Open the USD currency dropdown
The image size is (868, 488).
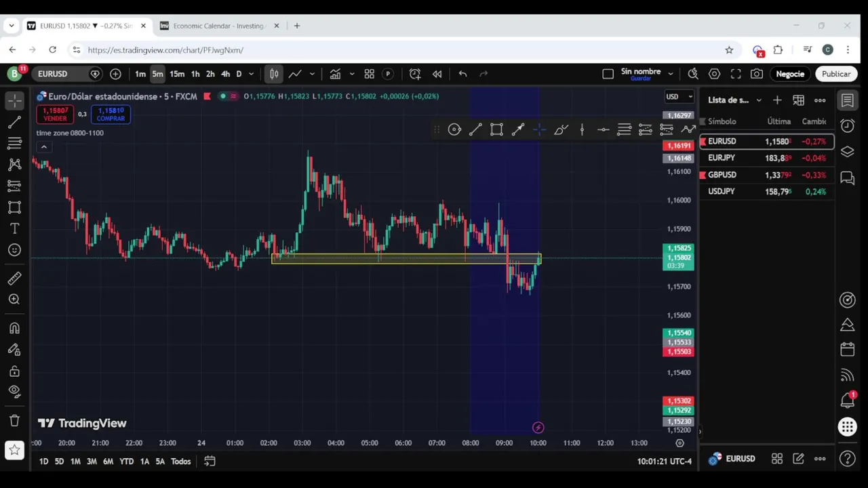679,96
